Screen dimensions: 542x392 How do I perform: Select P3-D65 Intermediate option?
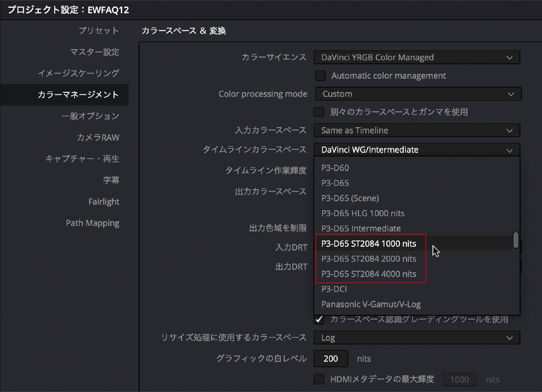413,229
